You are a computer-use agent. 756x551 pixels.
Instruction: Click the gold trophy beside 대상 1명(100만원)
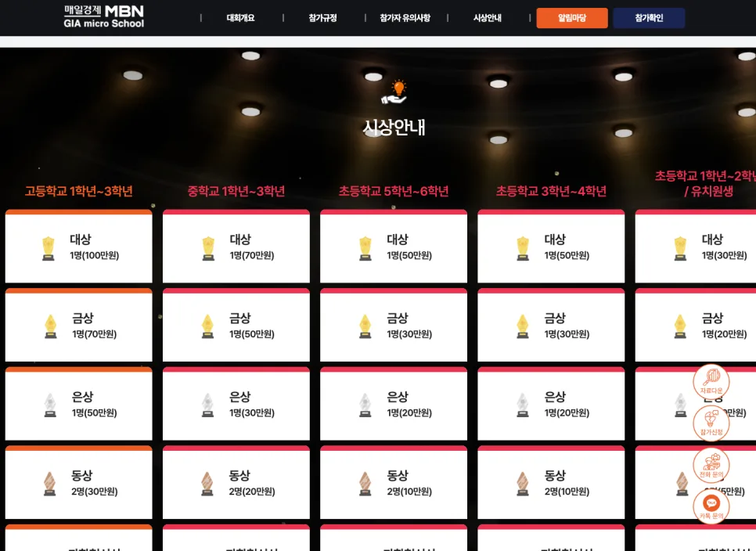click(49, 248)
